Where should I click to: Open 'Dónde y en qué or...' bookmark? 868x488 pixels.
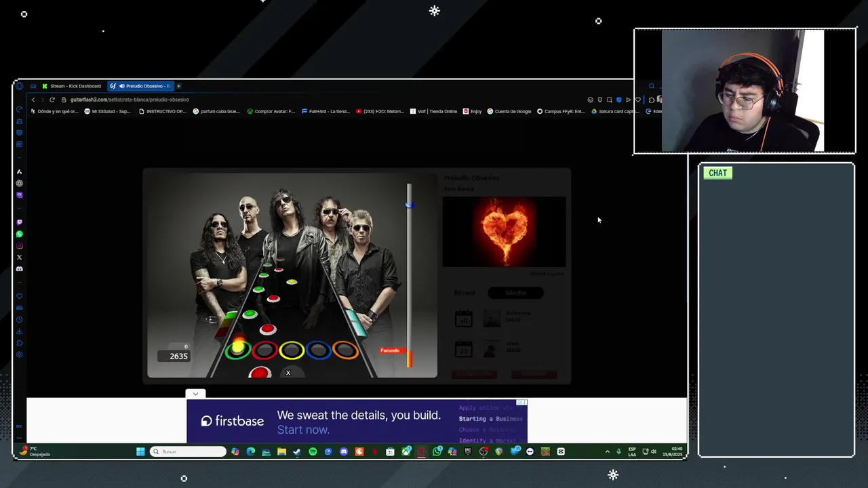tap(55, 111)
